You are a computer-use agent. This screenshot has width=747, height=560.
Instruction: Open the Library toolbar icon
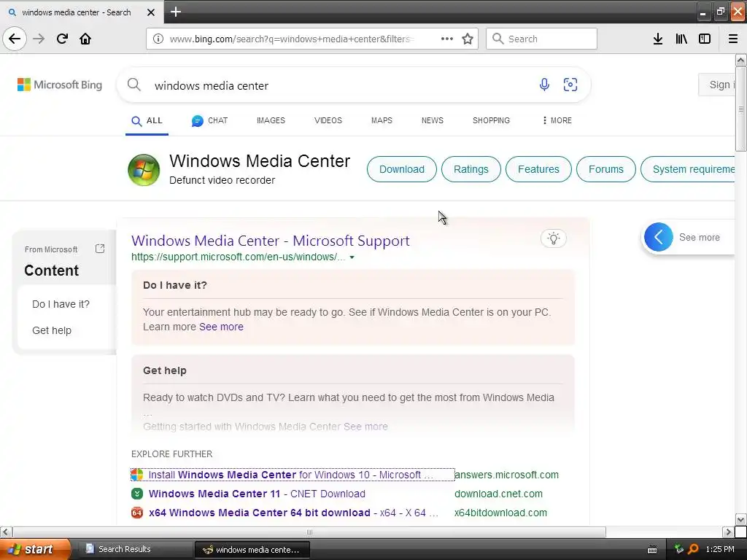tap(681, 39)
